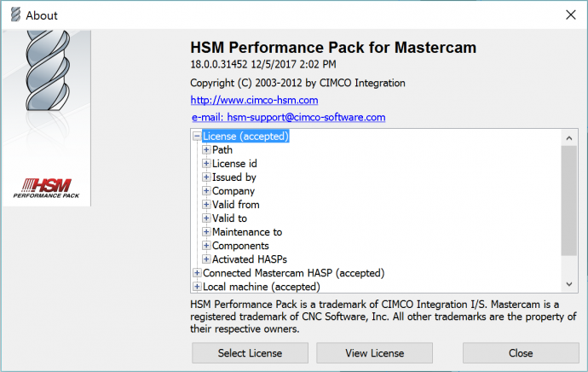This screenshot has height=372, width=588.
Task: Select the Valid from tree item
Action: [x=235, y=205]
